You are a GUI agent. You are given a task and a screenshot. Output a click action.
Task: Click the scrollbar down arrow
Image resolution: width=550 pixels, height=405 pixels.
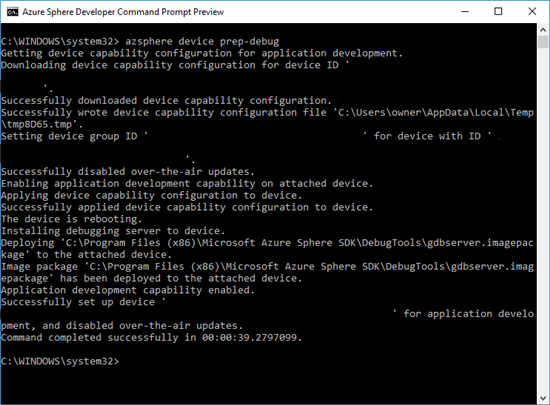[x=543, y=398]
